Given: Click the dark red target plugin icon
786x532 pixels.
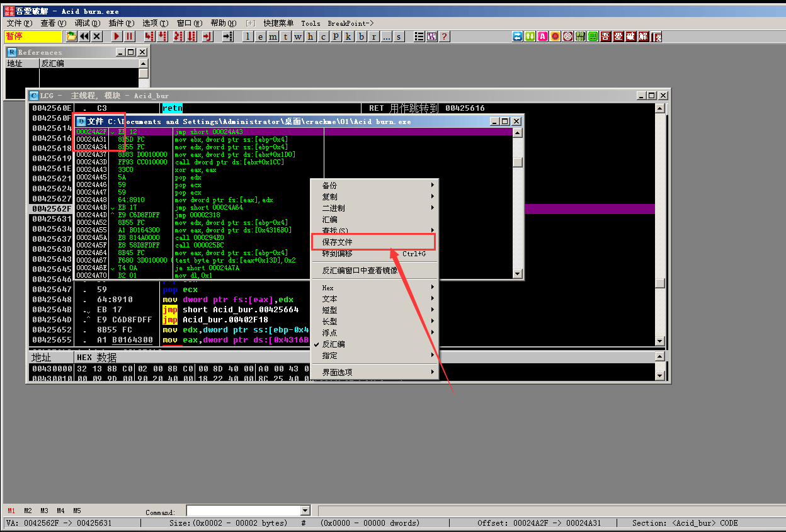Looking at the screenshot, I should click(x=568, y=37).
